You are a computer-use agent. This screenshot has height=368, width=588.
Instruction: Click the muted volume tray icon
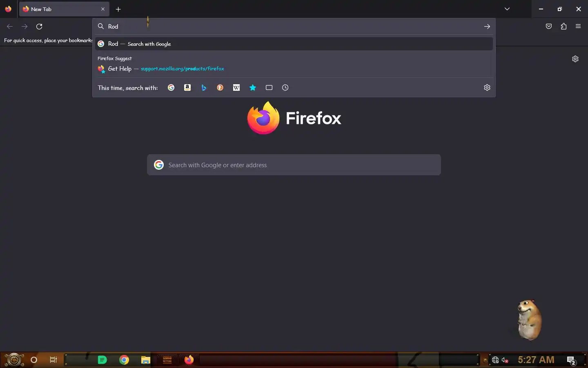click(505, 360)
